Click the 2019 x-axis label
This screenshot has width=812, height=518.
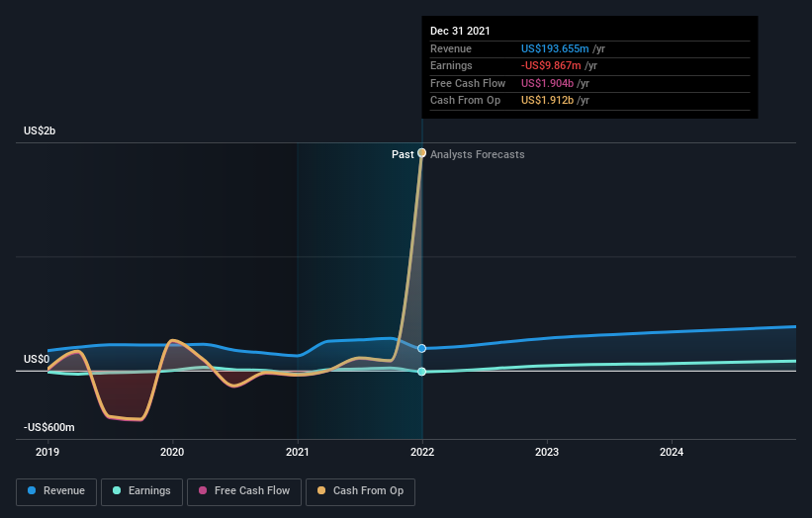point(47,453)
